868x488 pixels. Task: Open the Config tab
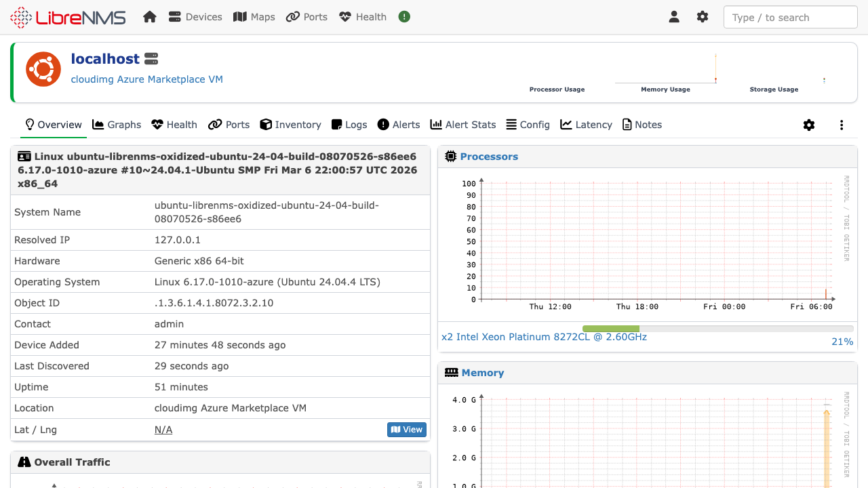coord(528,125)
